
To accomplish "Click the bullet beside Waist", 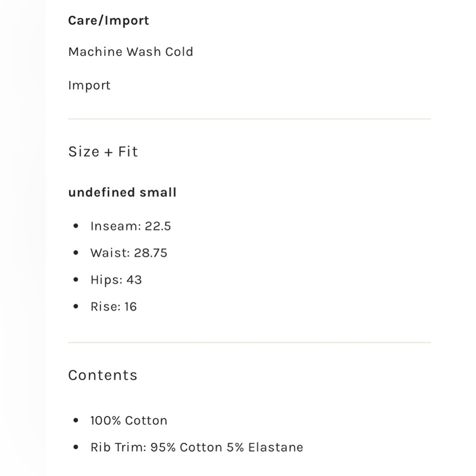I will tap(76, 253).
